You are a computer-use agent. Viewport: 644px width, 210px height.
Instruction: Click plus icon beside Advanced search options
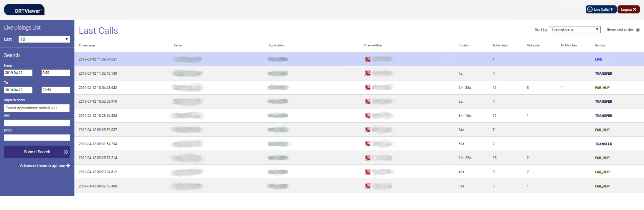click(68, 166)
